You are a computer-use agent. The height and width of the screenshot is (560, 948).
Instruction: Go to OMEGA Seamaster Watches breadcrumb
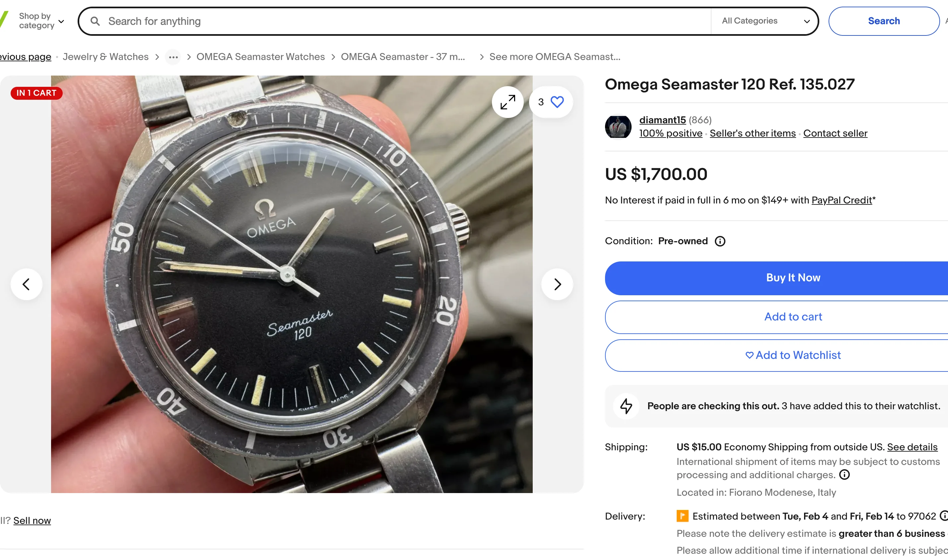(x=260, y=57)
